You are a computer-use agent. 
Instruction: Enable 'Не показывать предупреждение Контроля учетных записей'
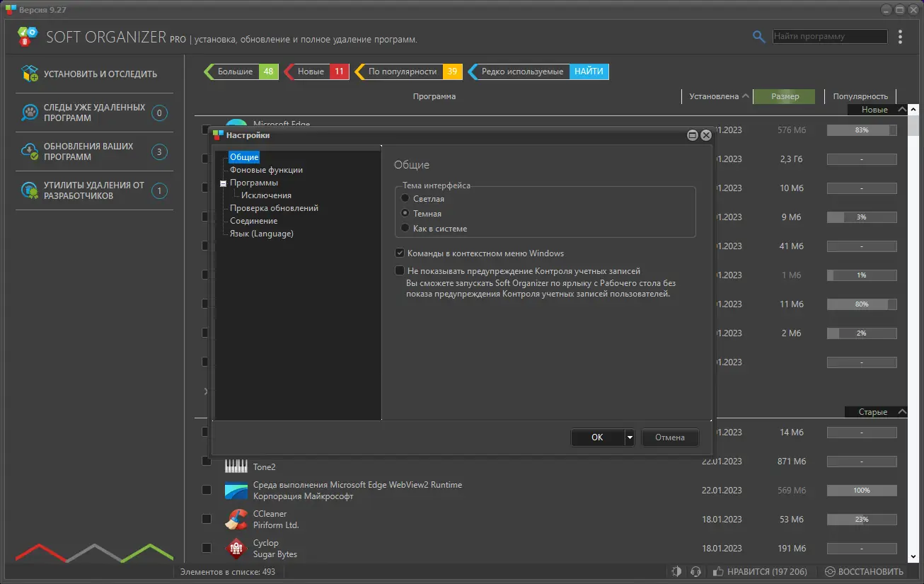(400, 271)
